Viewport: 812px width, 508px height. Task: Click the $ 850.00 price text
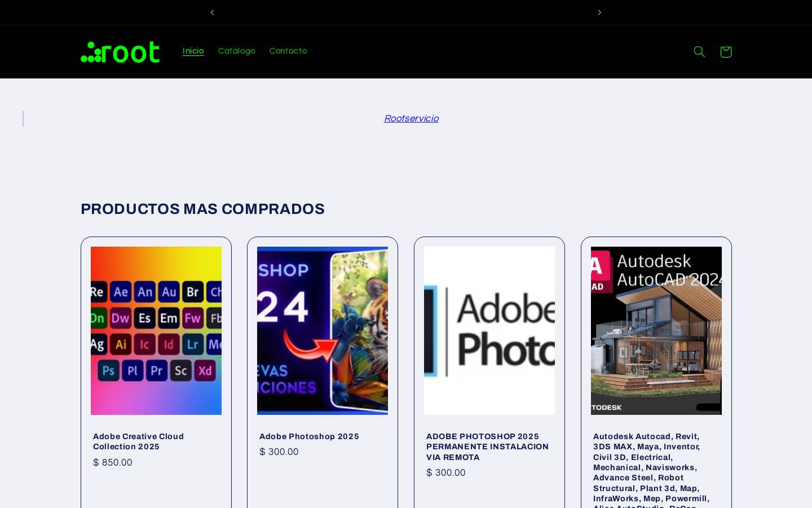113,462
